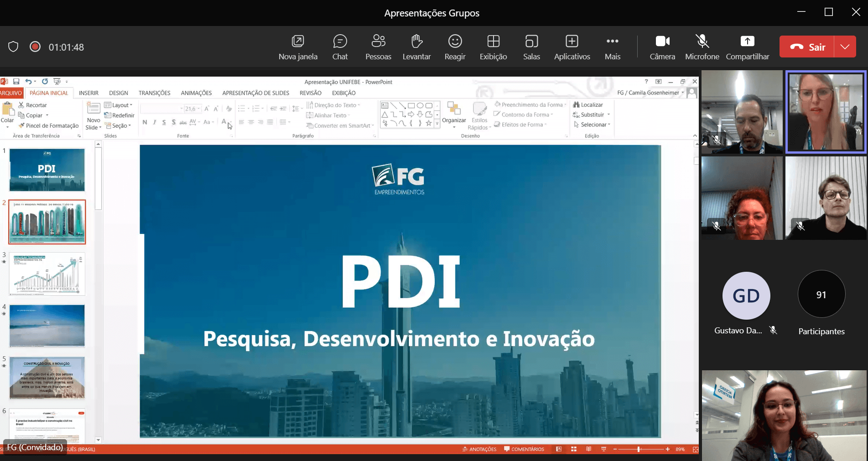Toggle italic I formatting

[x=155, y=122]
